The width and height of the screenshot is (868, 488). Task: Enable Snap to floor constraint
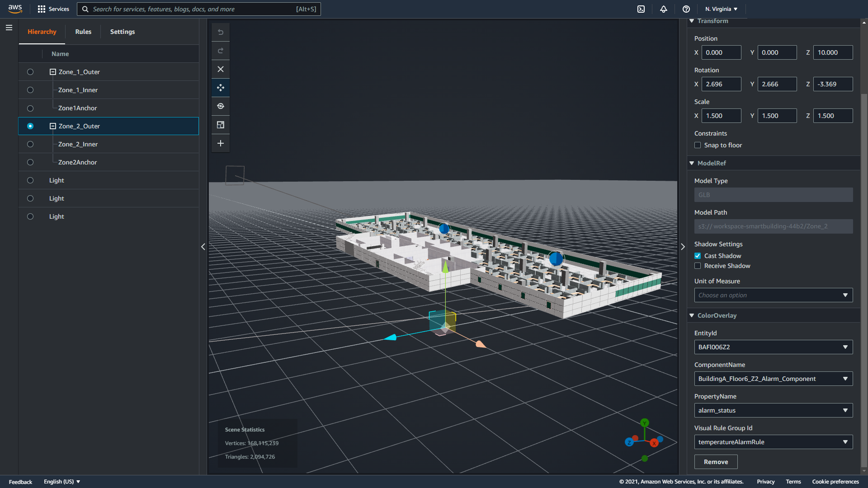pyautogui.click(x=698, y=145)
